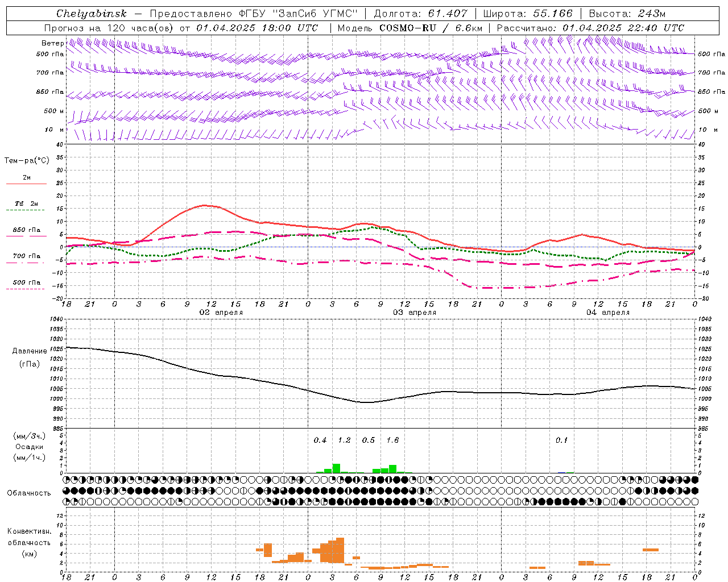The height and width of the screenshot is (582, 728).
Task: Click the Chelyabinsk station title
Action: (x=92, y=14)
